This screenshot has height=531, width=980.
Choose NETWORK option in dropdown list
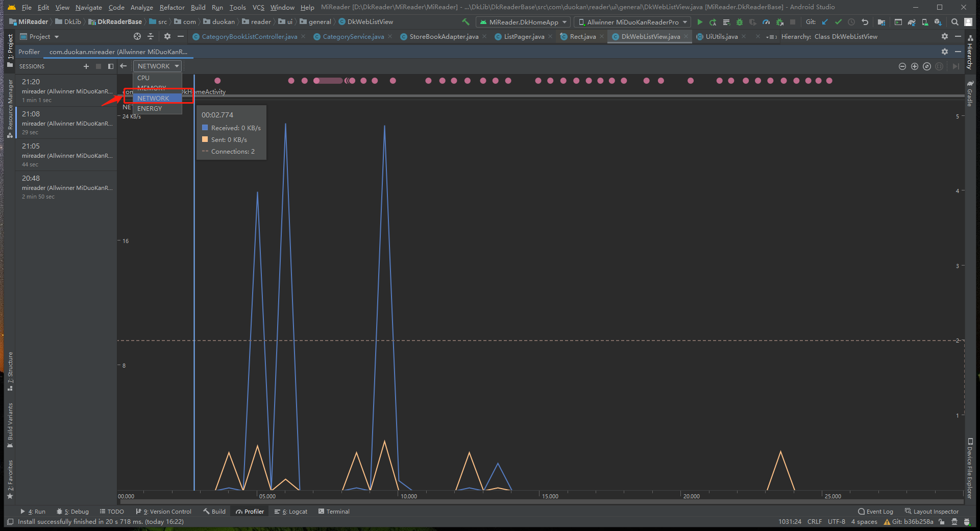157,99
